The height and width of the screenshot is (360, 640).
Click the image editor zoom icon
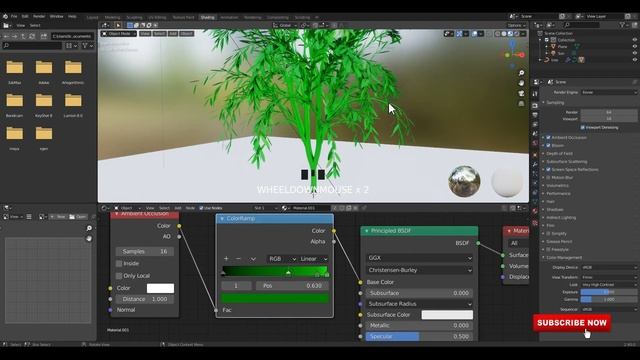[x=89, y=228]
